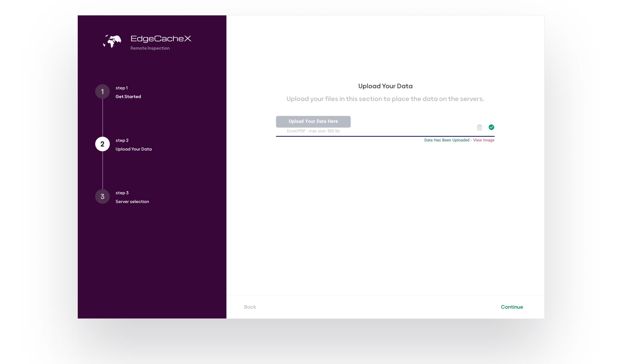Select the step 1 circle
This screenshot has width=622, height=364.
(103, 92)
